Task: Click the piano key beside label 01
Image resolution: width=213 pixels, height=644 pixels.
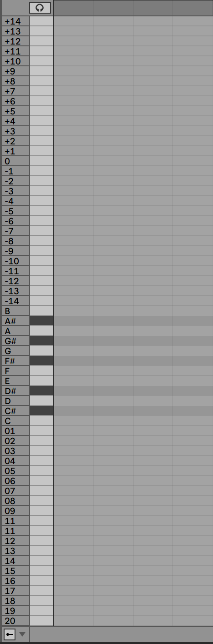Action: [41, 431]
